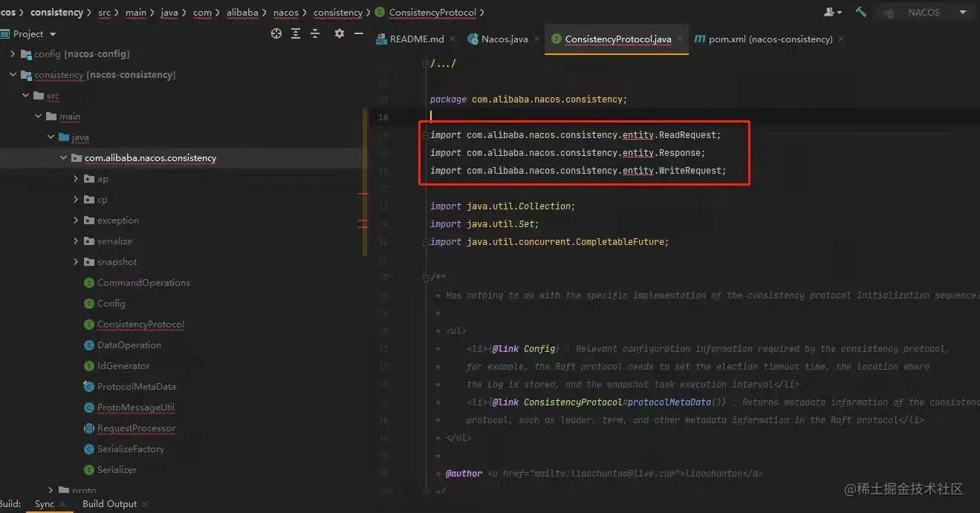The image size is (980, 513).
Task: Switch to pom.xml (nacos-consistency) tab
Action: pos(770,39)
